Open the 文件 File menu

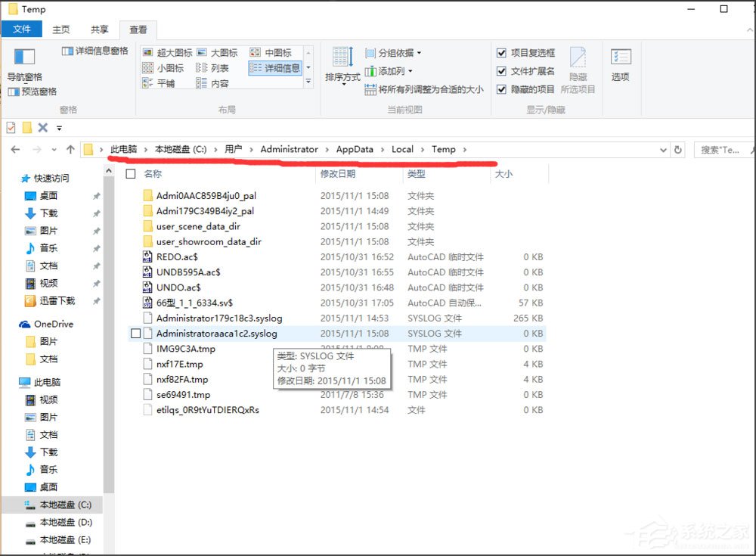pyautogui.click(x=22, y=29)
